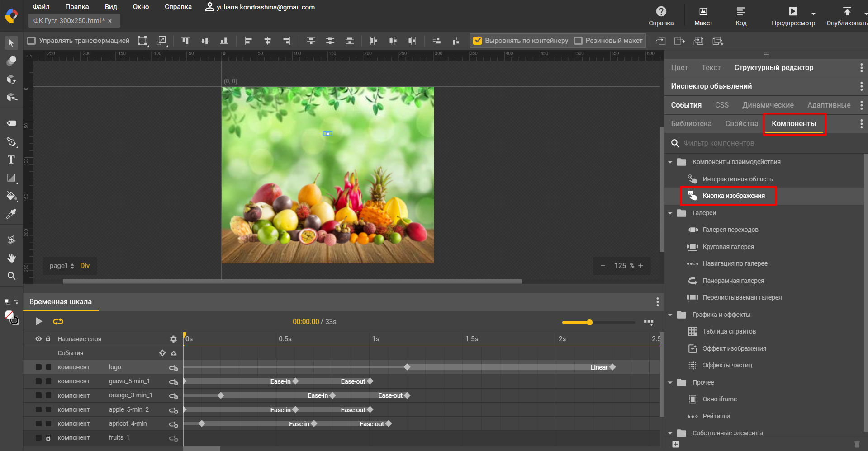Image resolution: width=868 pixels, height=451 pixels.
Task: Open the Window (Окно) menu
Action: pyautogui.click(x=141, y=7)
